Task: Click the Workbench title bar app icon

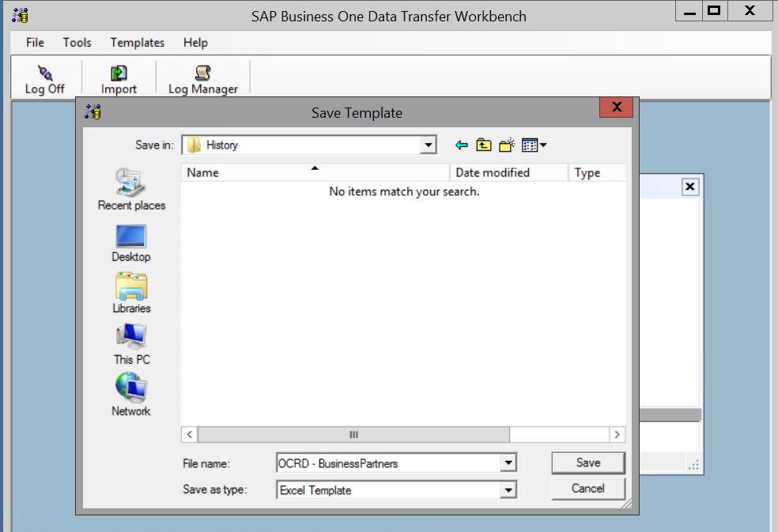Action: pyautogui.click(x=21, y=15)
